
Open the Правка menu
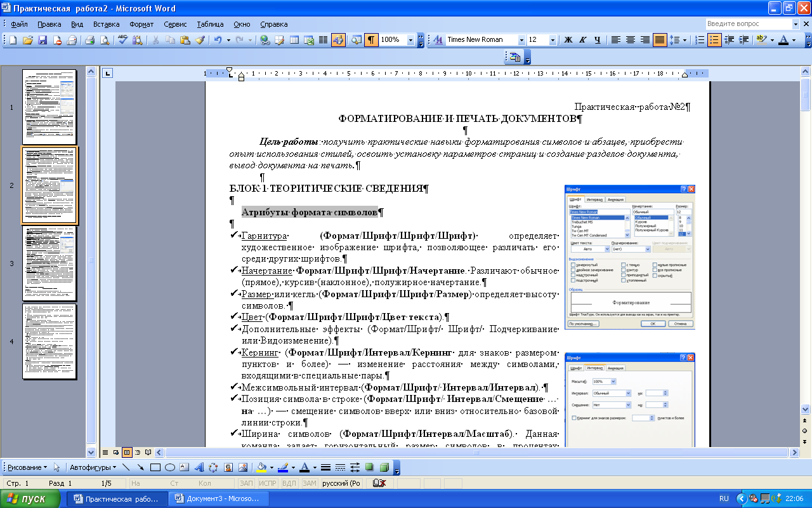49,24
